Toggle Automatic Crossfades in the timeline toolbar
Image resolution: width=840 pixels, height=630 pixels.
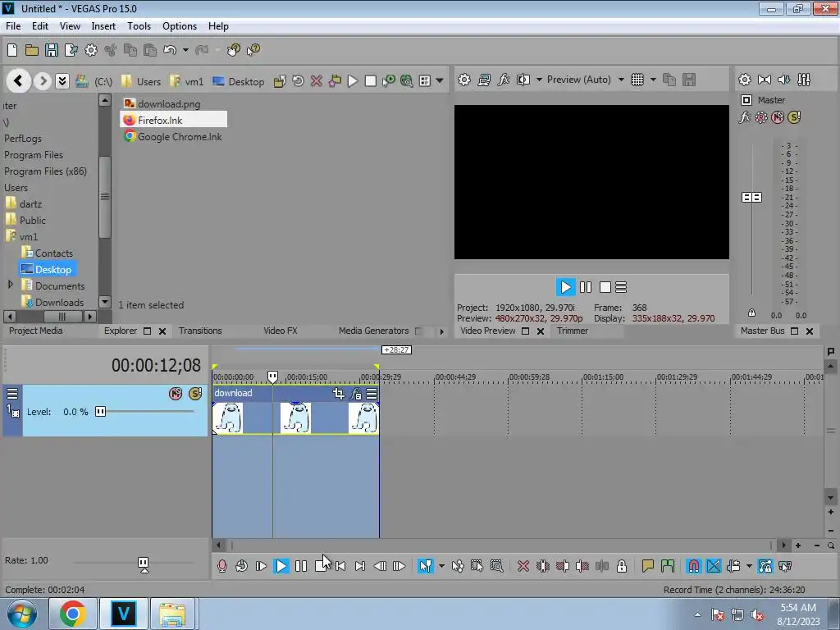click(x=714, y=566)
